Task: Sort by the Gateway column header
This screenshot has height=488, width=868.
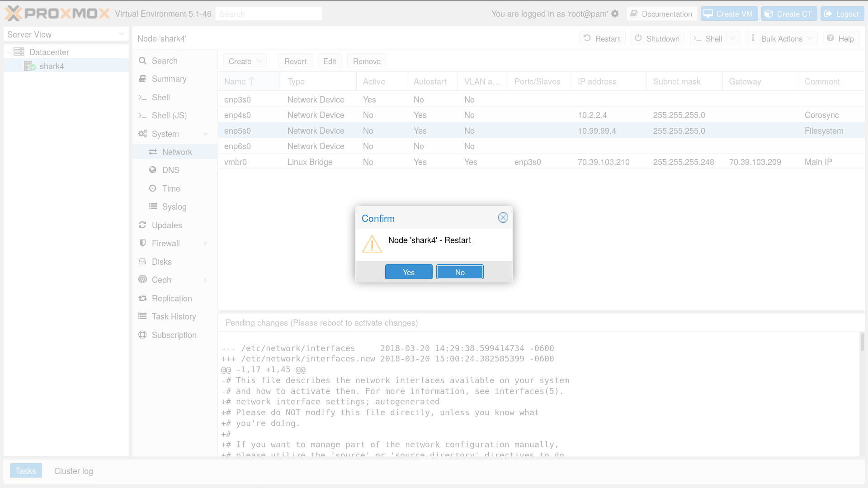Action: pyautogui.click(x=760, y=81)
